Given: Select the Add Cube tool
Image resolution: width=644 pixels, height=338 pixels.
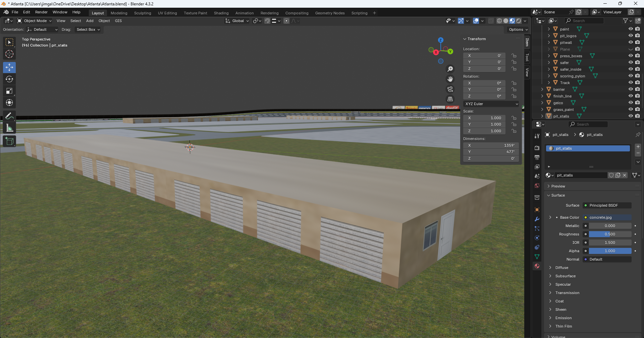Looking at the screenshot, I should click(x=9, y=141).
